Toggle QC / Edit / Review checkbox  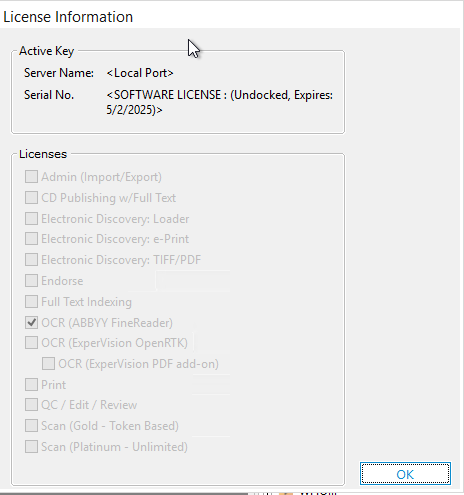point(31,405)
